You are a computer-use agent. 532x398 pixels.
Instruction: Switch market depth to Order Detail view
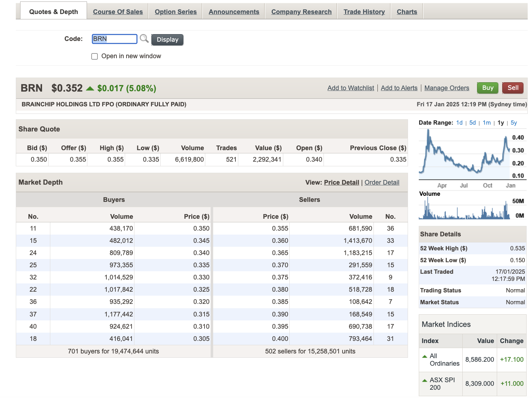(x=382, y=182)
